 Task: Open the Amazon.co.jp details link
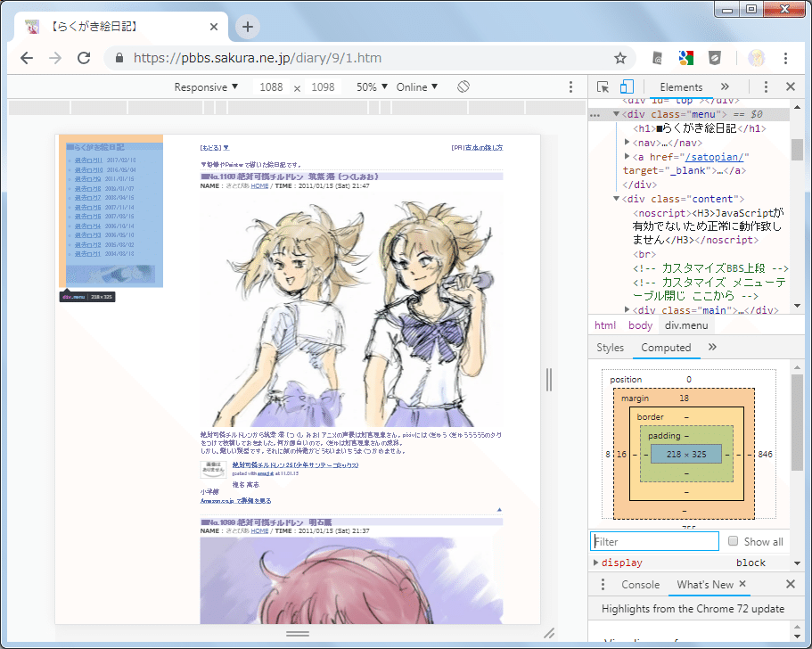click(235, 501)
